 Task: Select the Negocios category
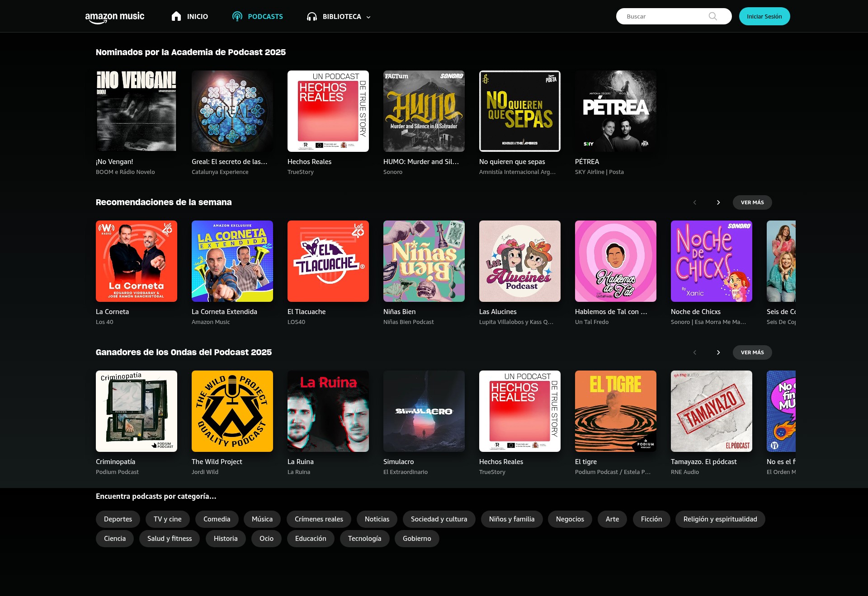point(570,519)
